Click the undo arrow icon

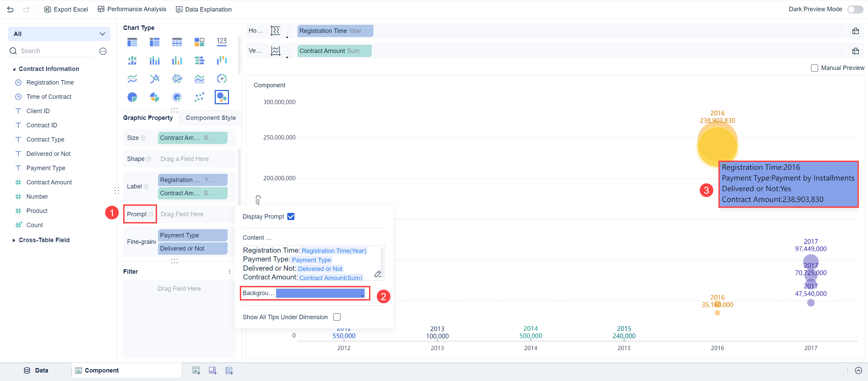click(10, 9)
